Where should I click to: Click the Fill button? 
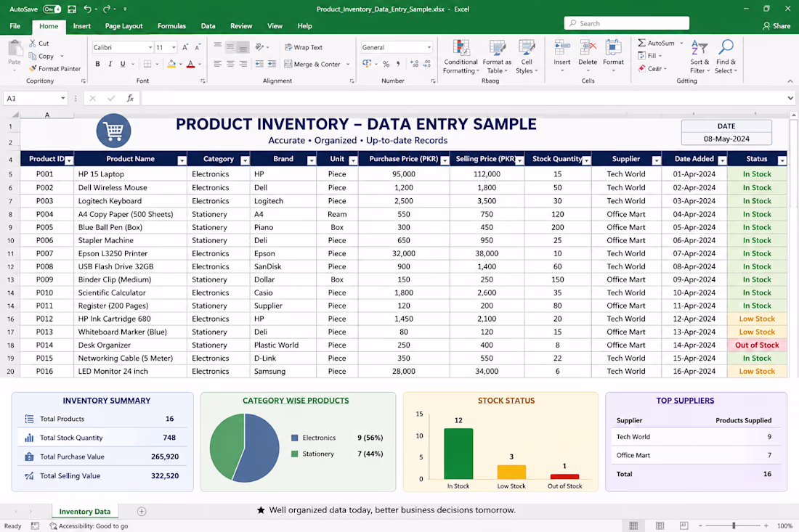coord(649,55)
